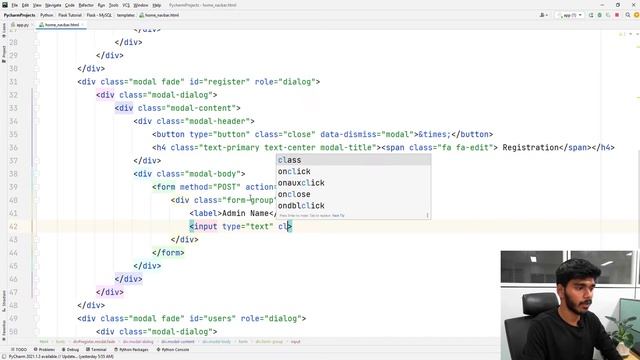Open the user account dropdown icon
640x360 pixels.
[x=543, y=15]
